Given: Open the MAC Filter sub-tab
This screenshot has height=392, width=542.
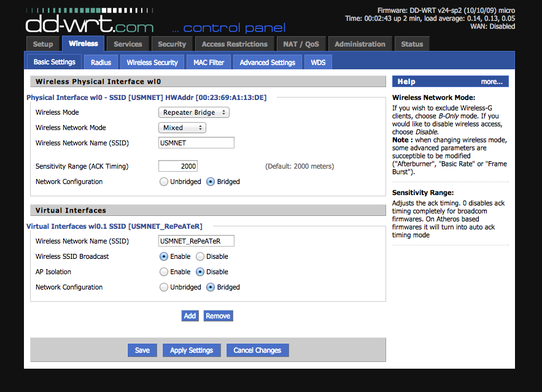Looking at the screenshot, I should point(209,62).
